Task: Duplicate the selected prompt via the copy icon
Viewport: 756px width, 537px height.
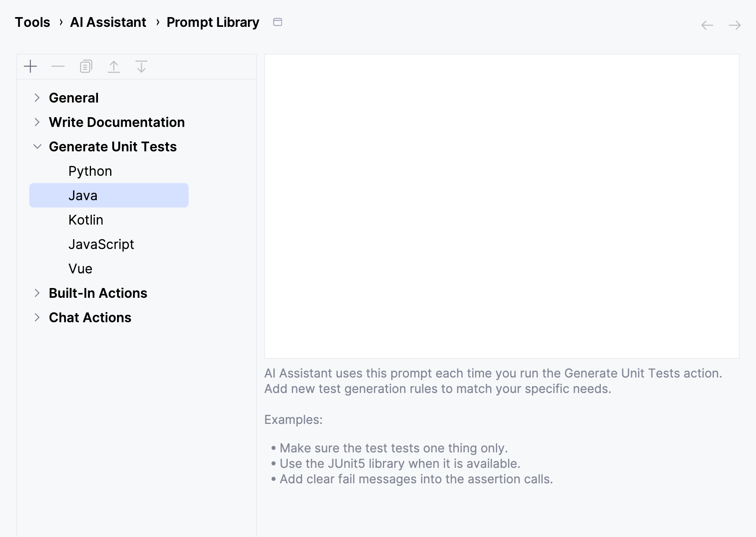Action: coord(85,66)
